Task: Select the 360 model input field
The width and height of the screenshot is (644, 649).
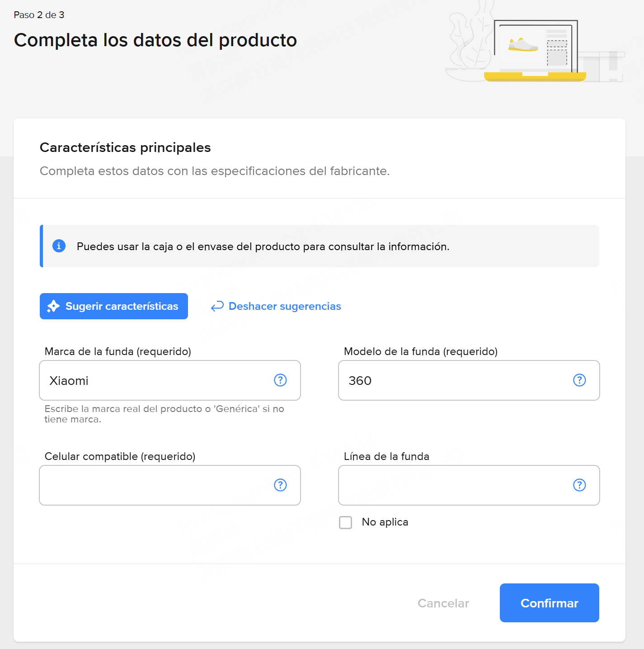Action: [x=452, y=380]
